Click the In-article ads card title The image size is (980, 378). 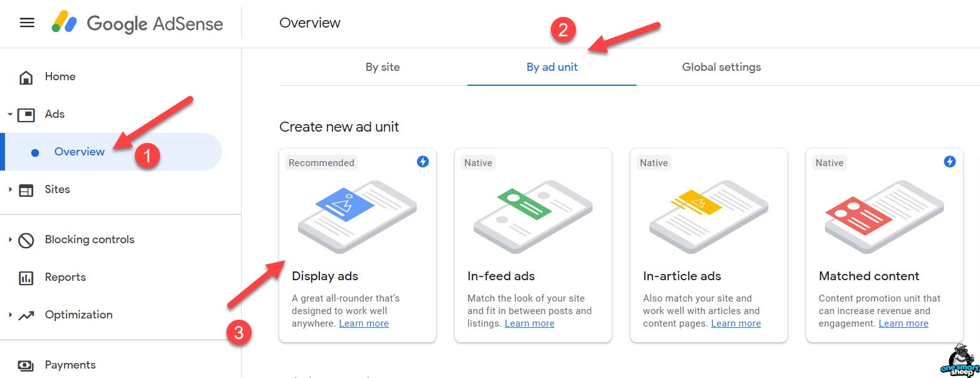(x=682, y=276)
